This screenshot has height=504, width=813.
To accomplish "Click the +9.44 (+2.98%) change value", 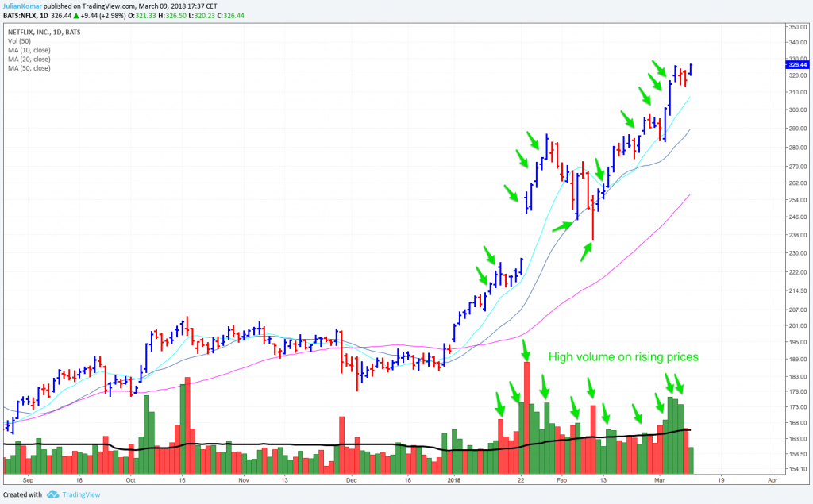I will tap(104, 16).
